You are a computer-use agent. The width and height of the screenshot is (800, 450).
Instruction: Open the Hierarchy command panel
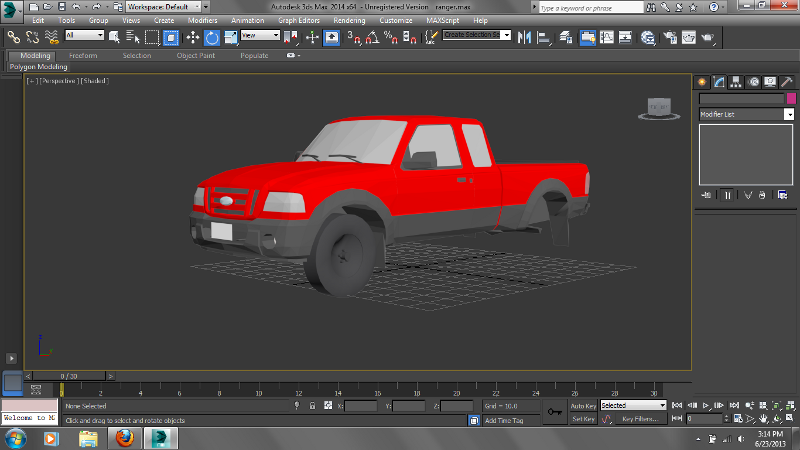(736, 82)
